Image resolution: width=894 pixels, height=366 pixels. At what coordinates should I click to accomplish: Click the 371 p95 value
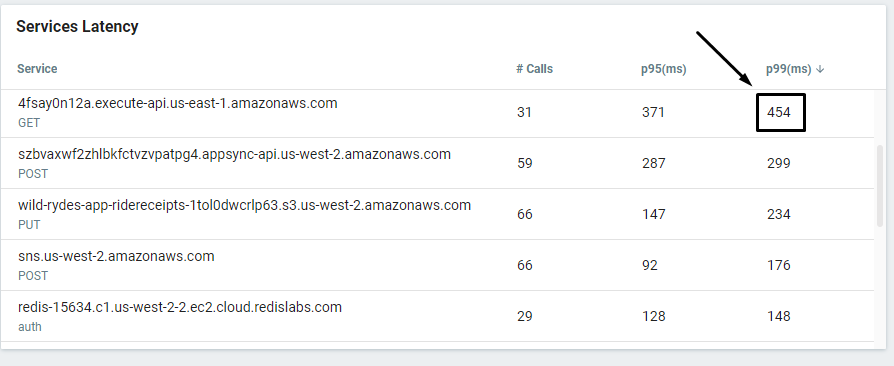653,112
